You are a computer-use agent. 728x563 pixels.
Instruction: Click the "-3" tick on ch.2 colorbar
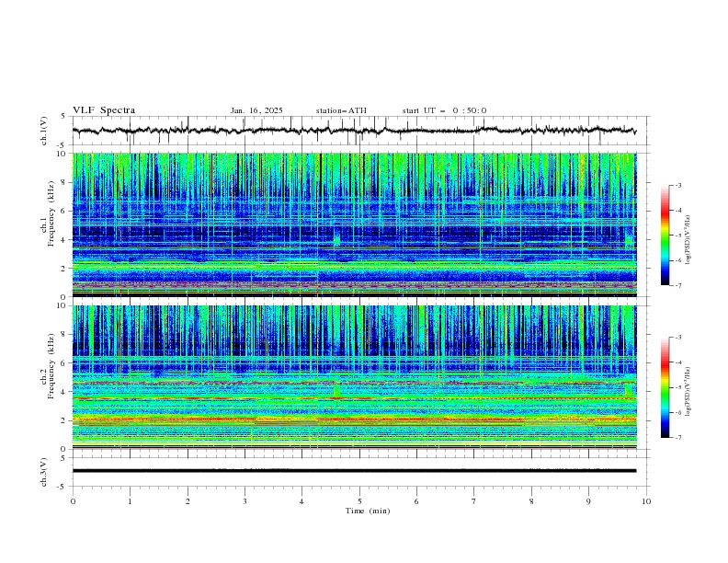pos(677,338)
